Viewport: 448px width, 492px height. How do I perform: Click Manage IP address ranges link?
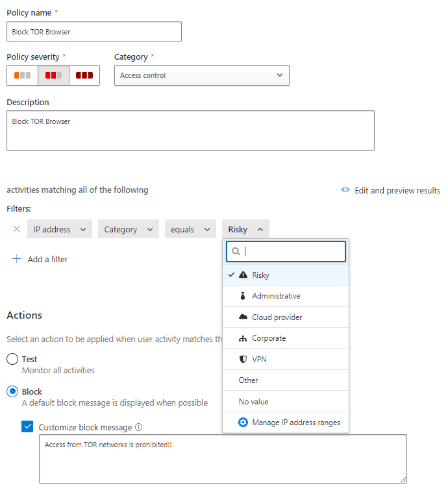(x=295, y=423)
